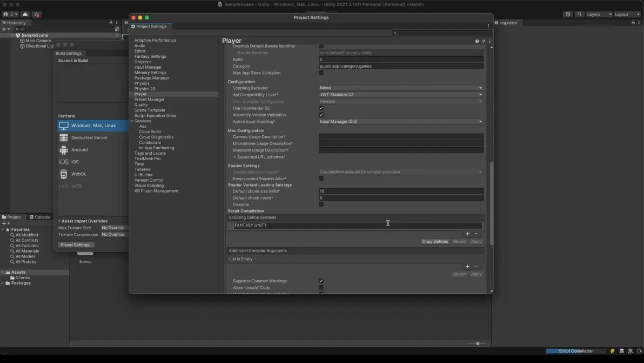Toggle Allow 'unsafe' Code checkbox
Screen dimensions: 644x363
[321, 288]
